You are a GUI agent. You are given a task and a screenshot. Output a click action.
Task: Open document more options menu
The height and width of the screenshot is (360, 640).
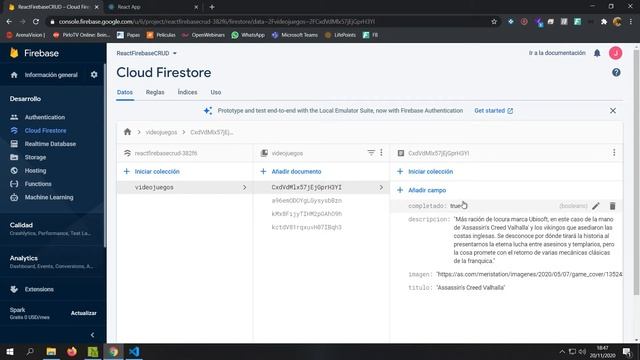pyautogui.click(x=614, y=153)
